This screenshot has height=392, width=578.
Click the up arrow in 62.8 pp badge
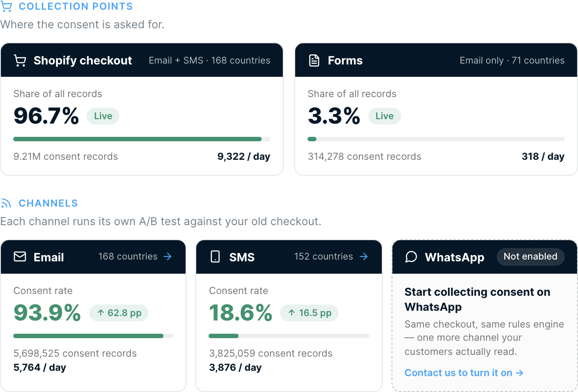101,313
